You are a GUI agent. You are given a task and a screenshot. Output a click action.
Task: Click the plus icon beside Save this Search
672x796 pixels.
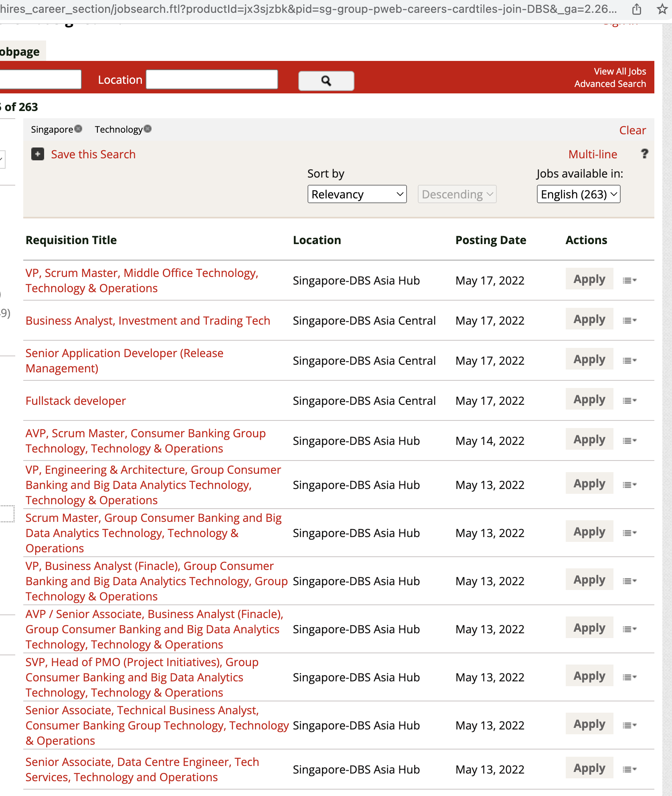click(38, 154)
